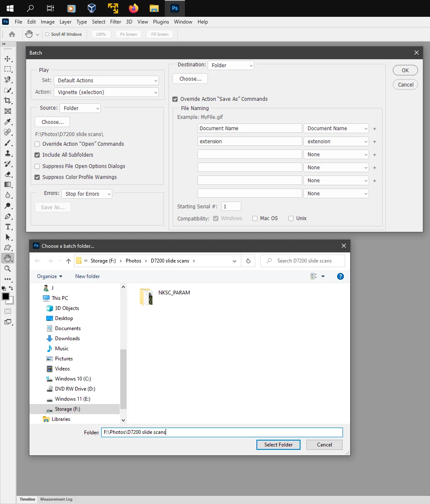The height and width of the screenshot is (504, 430).
Task: Open file dialog help icon
Action: point(340,276)
